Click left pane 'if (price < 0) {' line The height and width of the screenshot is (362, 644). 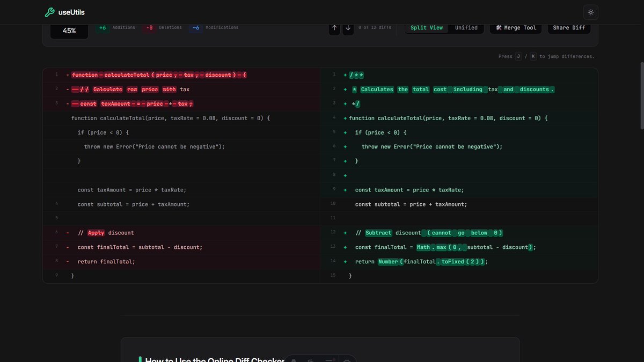(x=181, y=132)
